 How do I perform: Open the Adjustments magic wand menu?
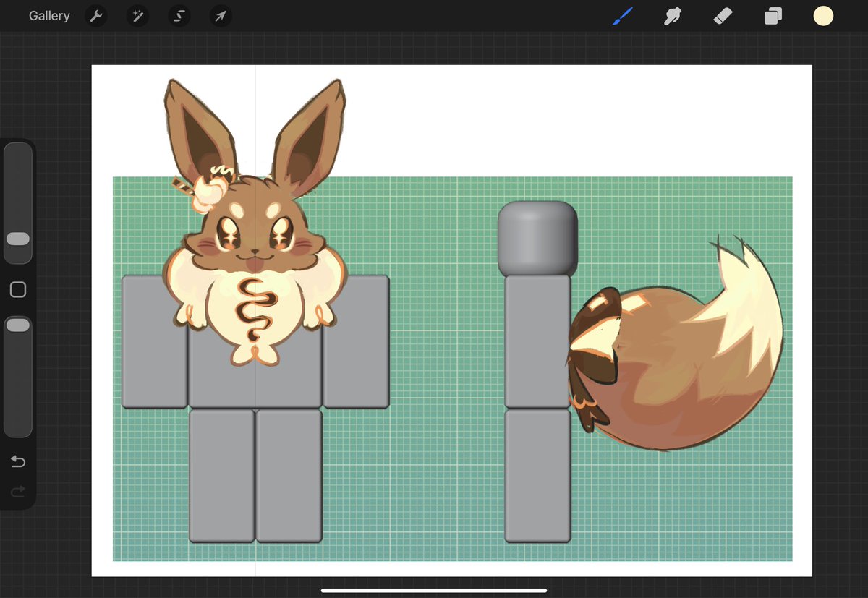click(137, 16)
